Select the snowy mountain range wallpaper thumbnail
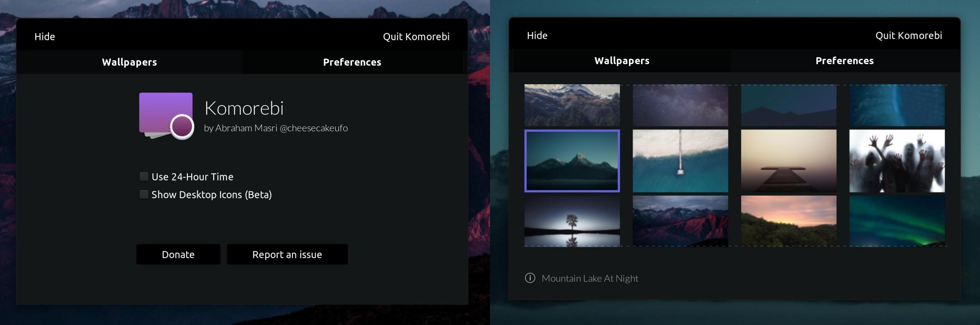 point(572,105)
